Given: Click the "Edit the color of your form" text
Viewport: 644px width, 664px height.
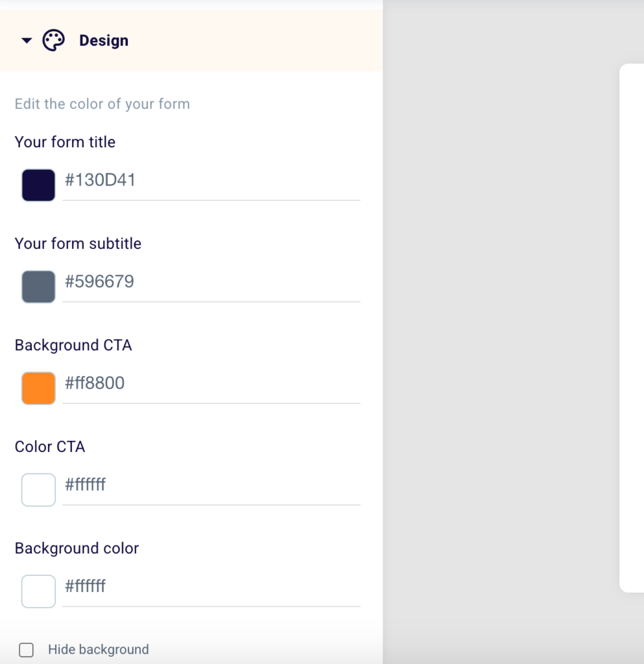Looking at the screenshot, I should [x=102, y=104].
